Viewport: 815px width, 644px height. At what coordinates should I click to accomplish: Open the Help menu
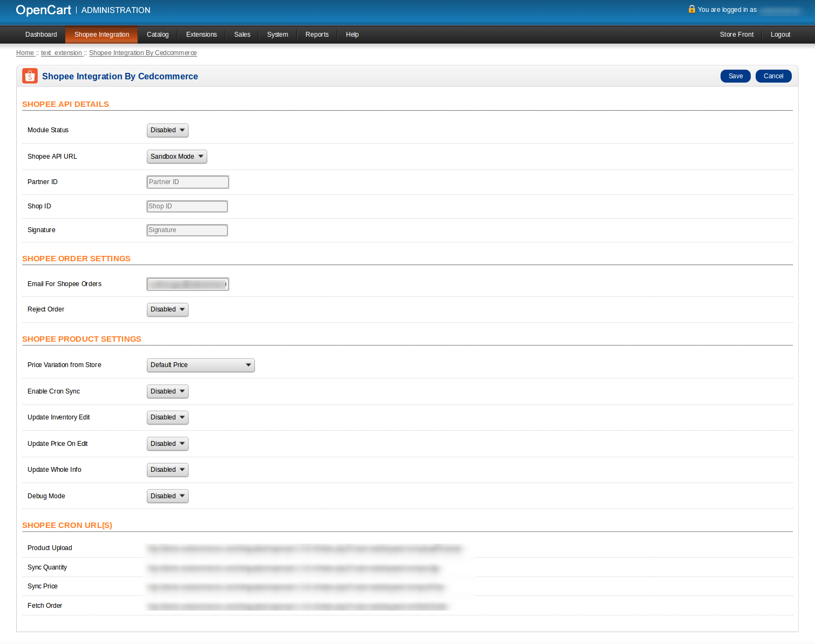pyautogui.click(x=352, y=35)
